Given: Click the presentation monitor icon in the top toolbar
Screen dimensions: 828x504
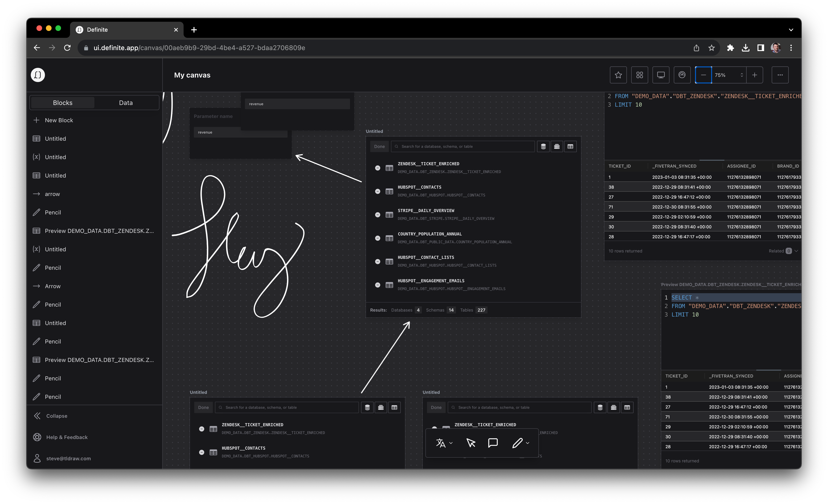Looking at the screenshot, I should tap(661, 75).
